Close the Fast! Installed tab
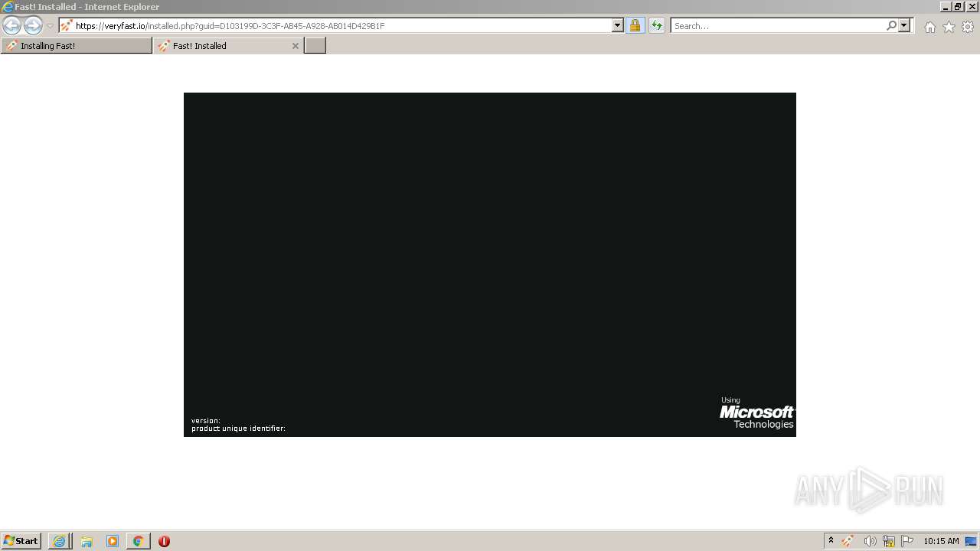 [296, 46]
